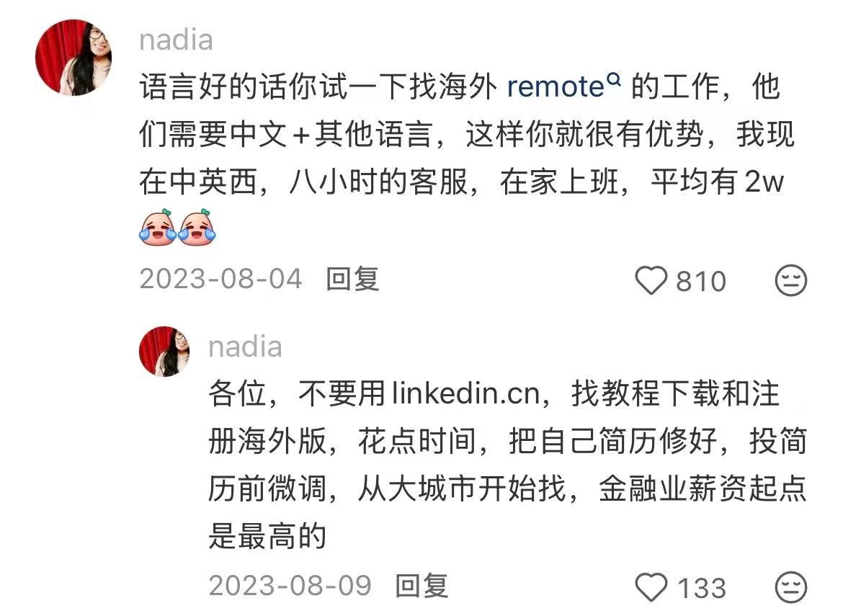Tap the comment text about overseas remote work
843x616 pixels.
pyautogui.click(x=467, y=158)
